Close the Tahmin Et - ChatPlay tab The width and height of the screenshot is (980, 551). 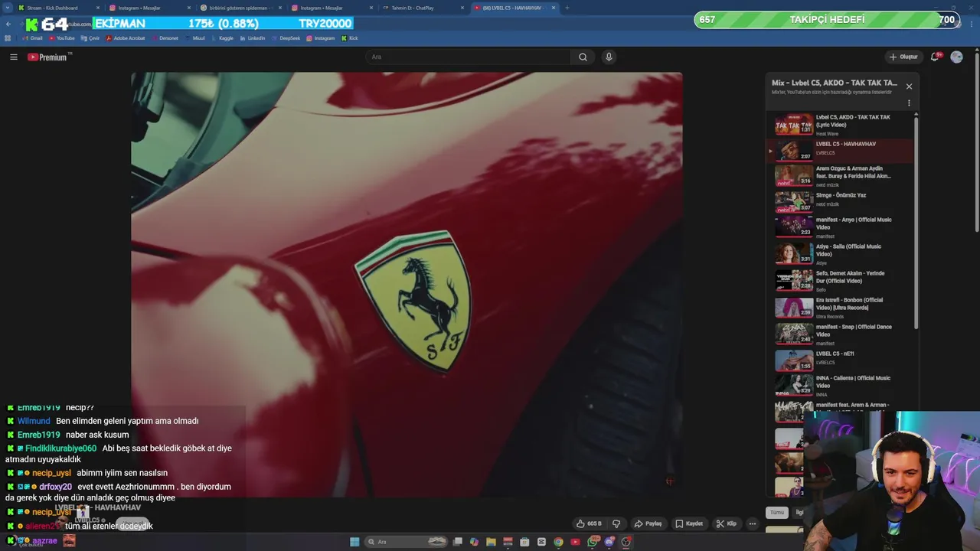(462, 8)
